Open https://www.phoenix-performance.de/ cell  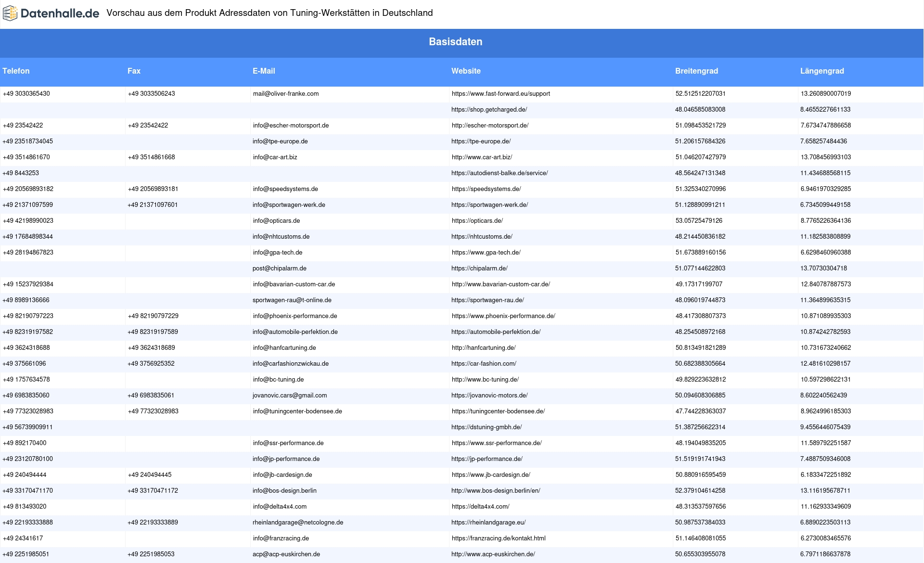[x=503, y=316]
